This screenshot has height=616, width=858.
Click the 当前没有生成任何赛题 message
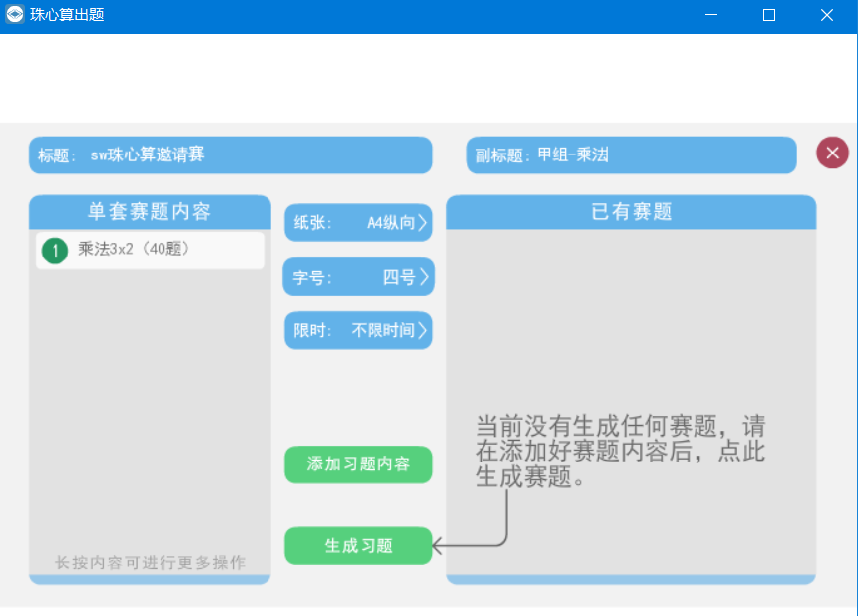[x=620, y=452]
